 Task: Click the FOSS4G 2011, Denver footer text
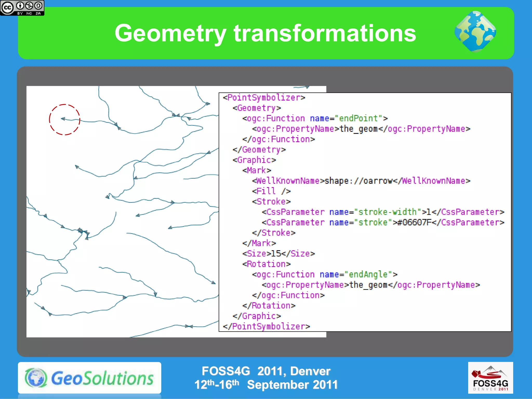266,371
